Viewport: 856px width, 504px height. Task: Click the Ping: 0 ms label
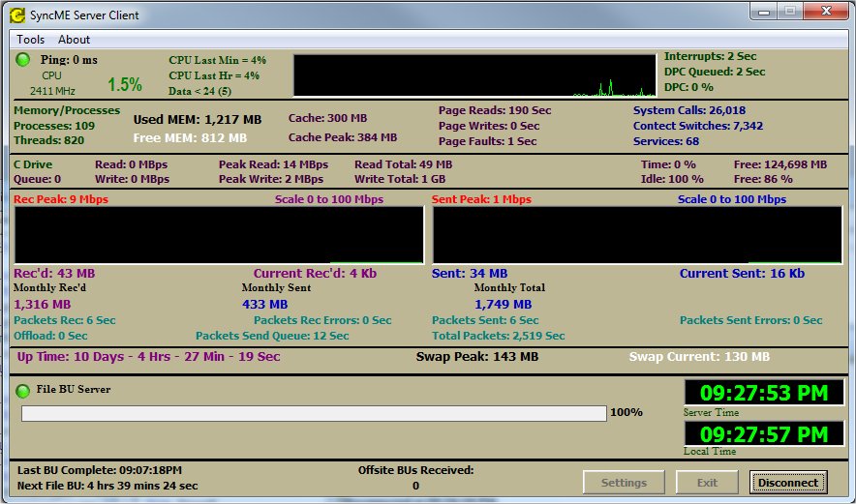pyautogui.click(x=69, y=60)
